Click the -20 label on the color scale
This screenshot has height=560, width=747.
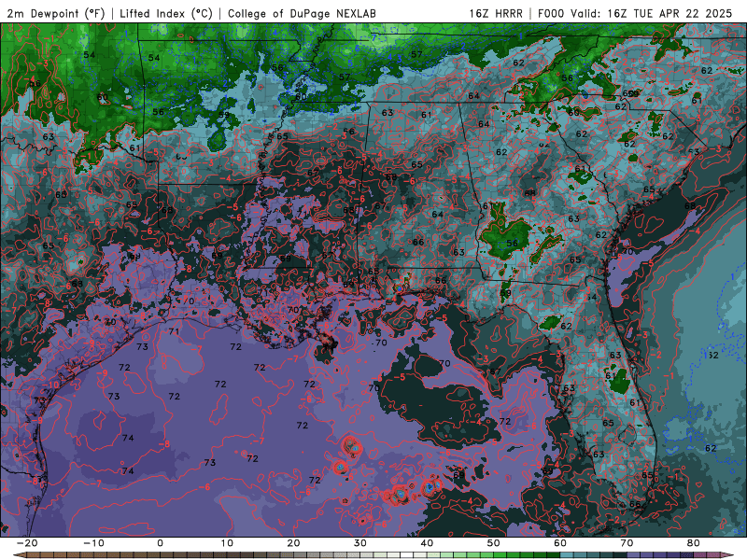(x=27, y=543)
